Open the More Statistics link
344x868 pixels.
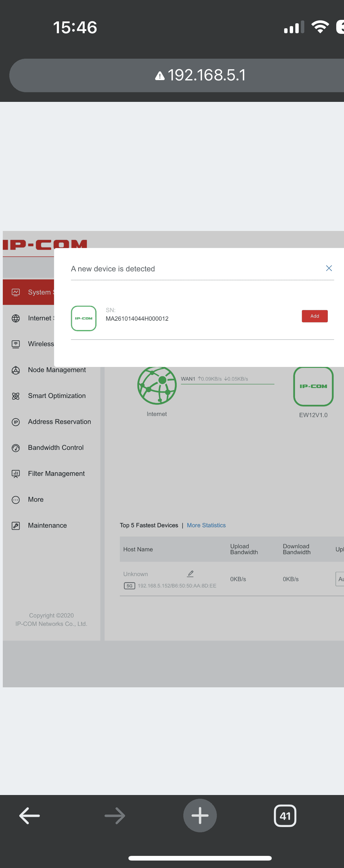(x=206, y=525)
